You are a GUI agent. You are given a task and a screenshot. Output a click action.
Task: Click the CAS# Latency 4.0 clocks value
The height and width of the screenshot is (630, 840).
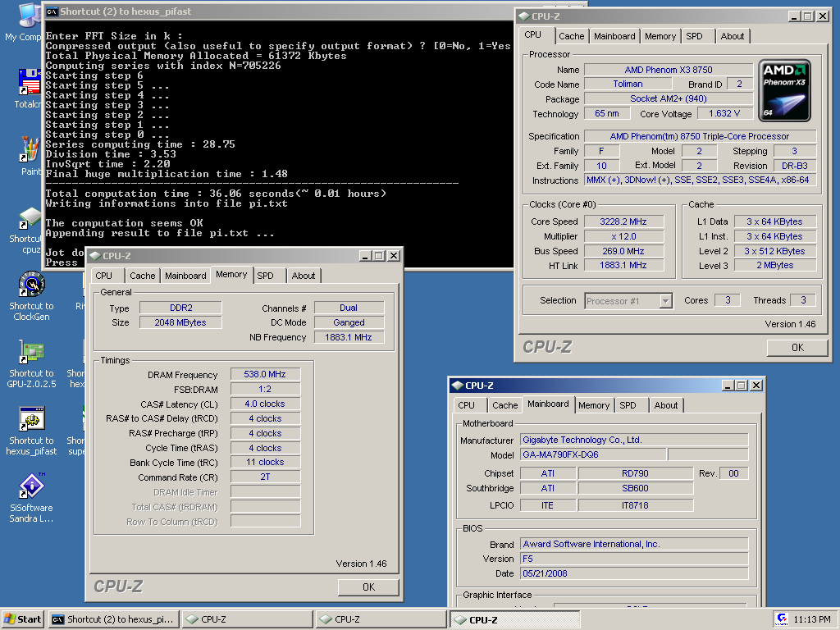coord(265,404)
